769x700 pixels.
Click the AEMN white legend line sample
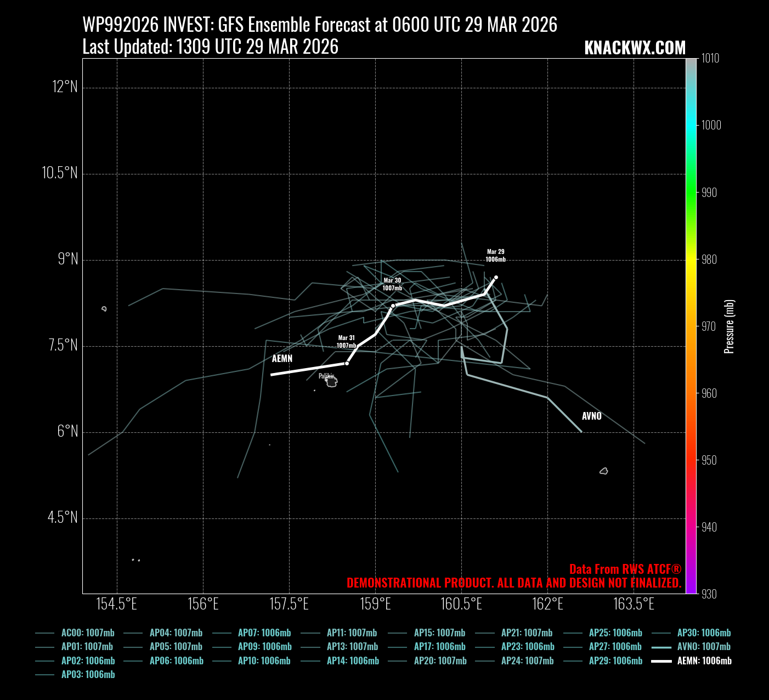(661, 661)
